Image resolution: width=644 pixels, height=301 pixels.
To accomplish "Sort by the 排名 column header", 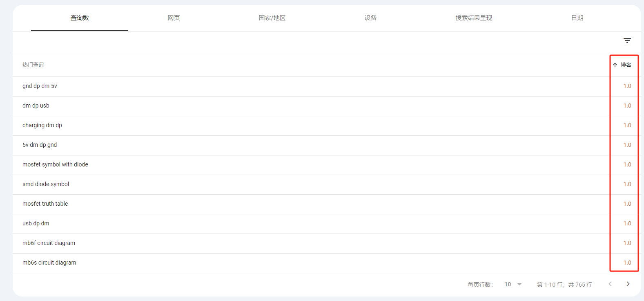I will point(622,65).
